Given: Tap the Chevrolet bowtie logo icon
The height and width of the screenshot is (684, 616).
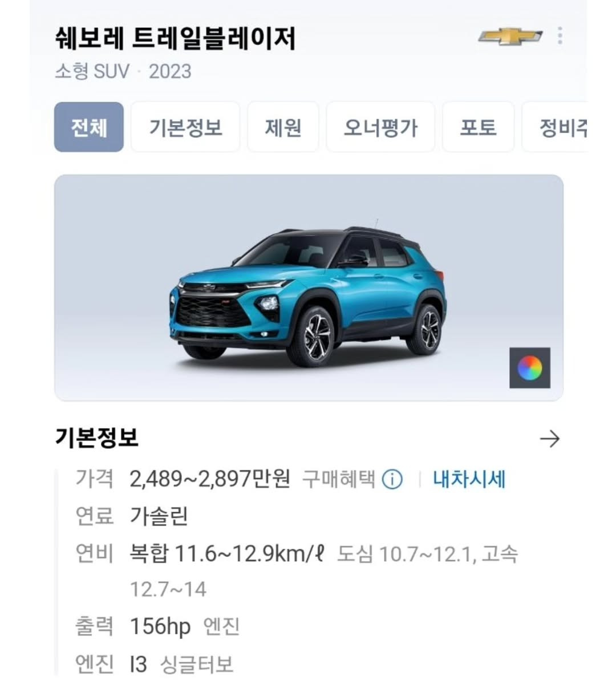Looking at the screenshot, I should [510, 37].
